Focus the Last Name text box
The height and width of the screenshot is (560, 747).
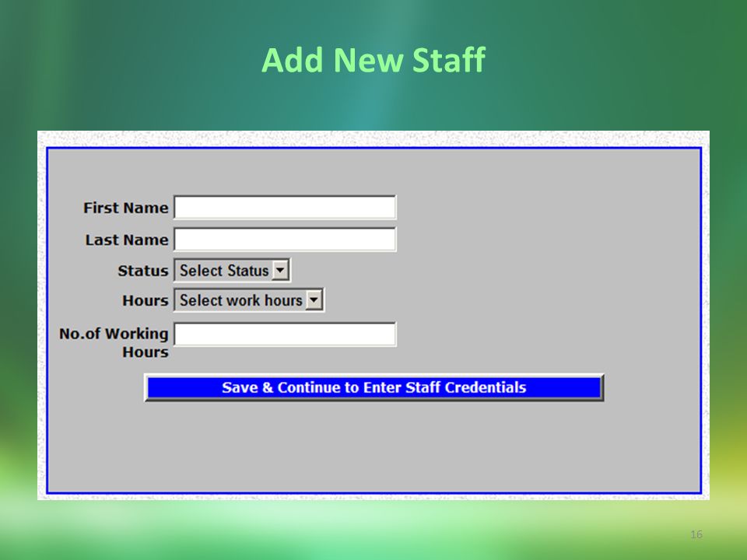pyautogui.click(x=285, y=239)
